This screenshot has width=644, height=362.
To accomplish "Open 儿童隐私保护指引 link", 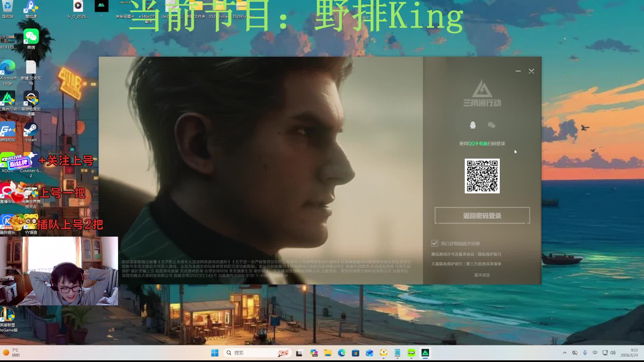I will click(446, 264).
